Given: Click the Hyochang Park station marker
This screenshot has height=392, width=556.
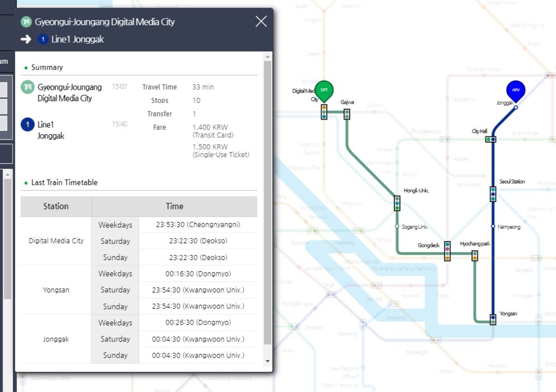Looking at the screenshot, I should click(x=475, y=256).
